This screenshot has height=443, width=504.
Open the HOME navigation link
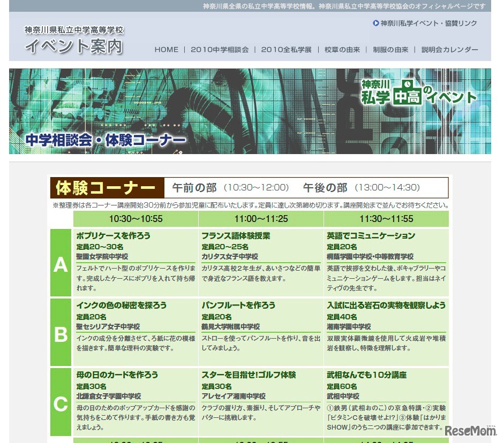pyautogui.click(x=166, y=49)
